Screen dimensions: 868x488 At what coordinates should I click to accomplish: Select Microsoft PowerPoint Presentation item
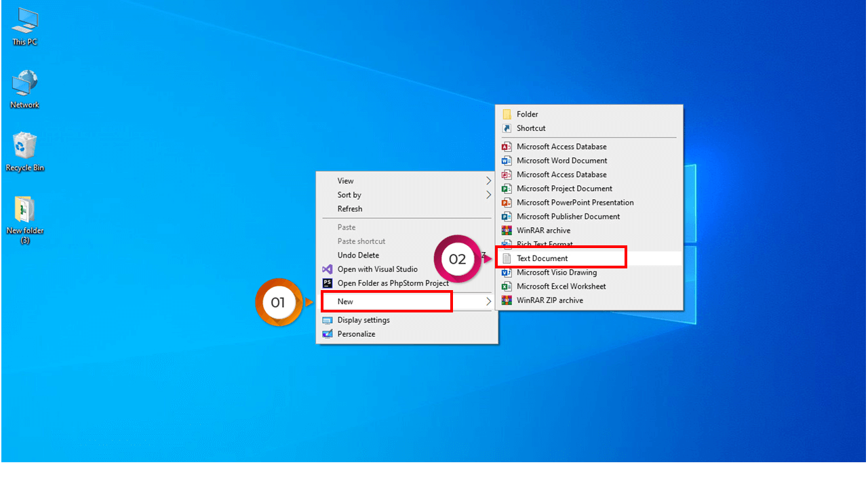tap(574, 203)
